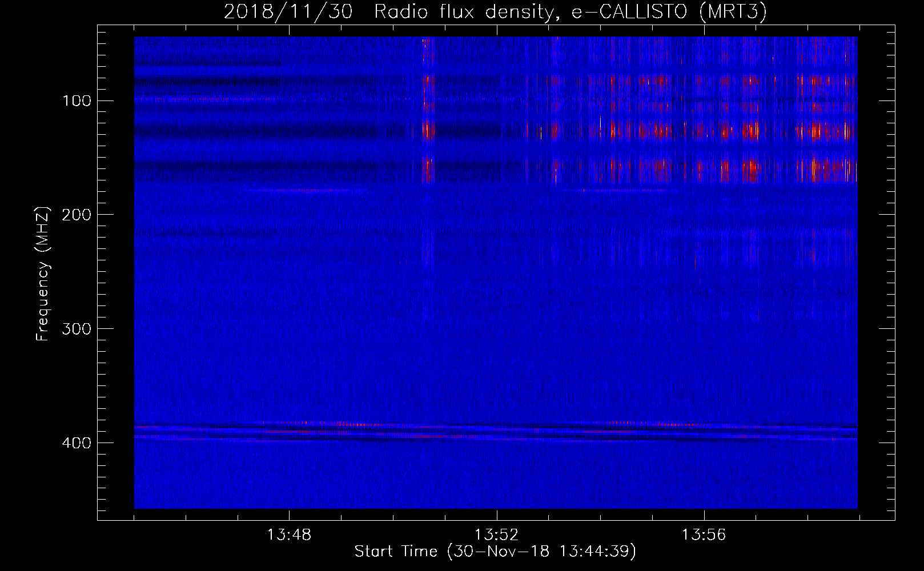
Task: Click the 300 frequency tick label
Action: [x=77, y=329]
